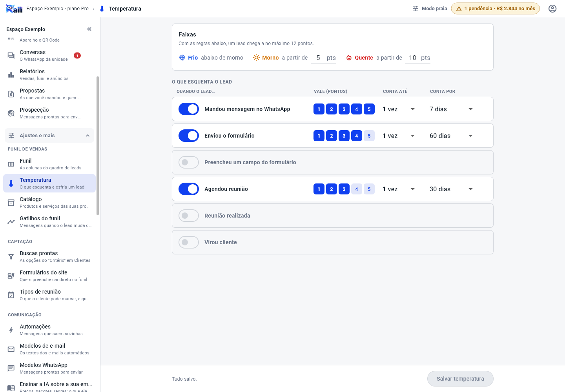Click Espaço Exemplo breadcrumb link
The image size is (565, 392).
point(58,9)
